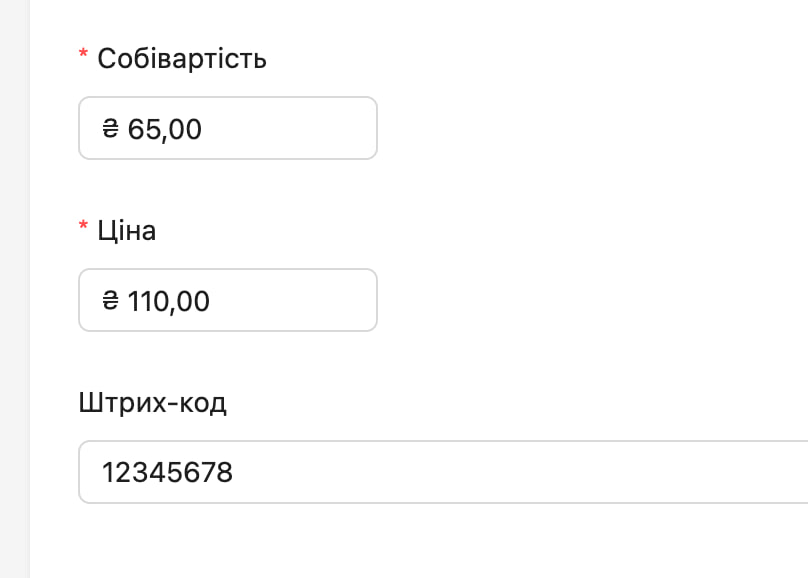Focus the Штрих-код barcode input field
The height and width of the screenshot is (578, 808).
(443, 472)
